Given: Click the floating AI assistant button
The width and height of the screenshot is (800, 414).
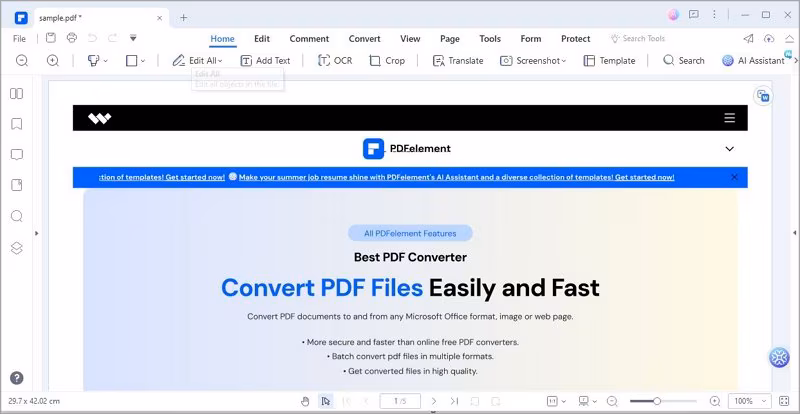Looking at the screenshot, I should tap(779, 358).
